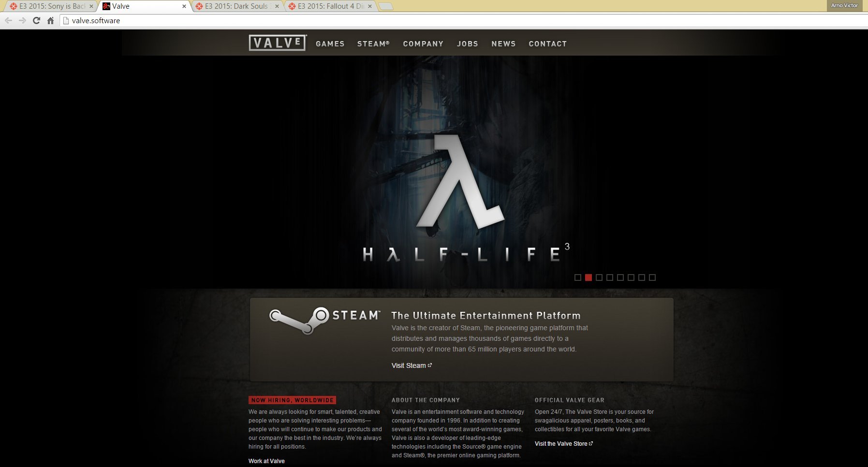Open the COMPANY menu item

pos(423,44)
